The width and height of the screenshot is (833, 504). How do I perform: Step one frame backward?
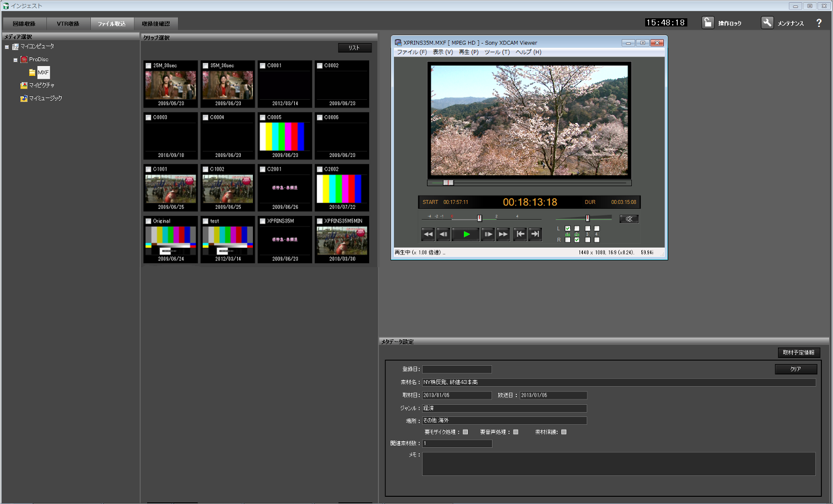coord(443,235)
